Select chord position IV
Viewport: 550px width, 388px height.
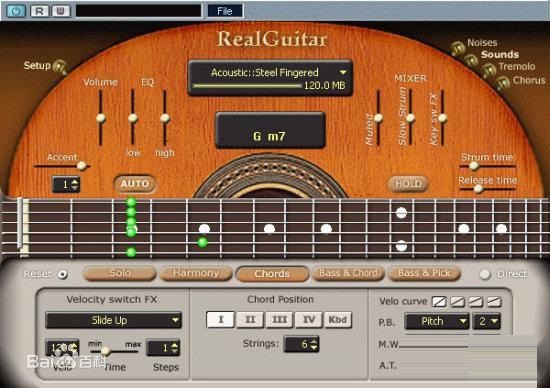[x=309, y=320]
